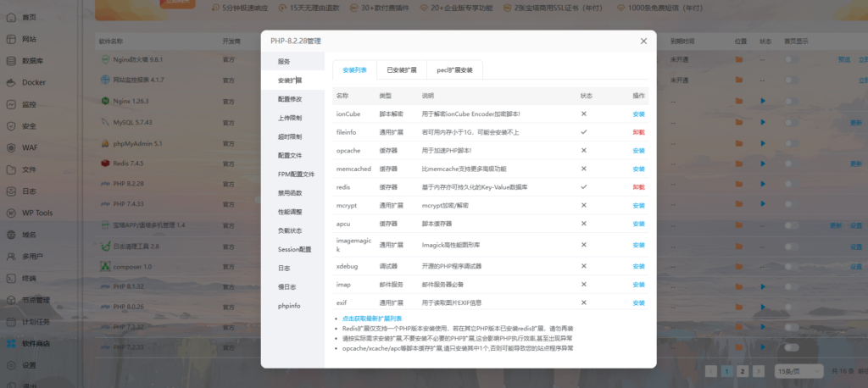Switch to the pecl扩展安装 tab
The height and width of the screenshot is (388, 868).
click(x=454, y=69)
